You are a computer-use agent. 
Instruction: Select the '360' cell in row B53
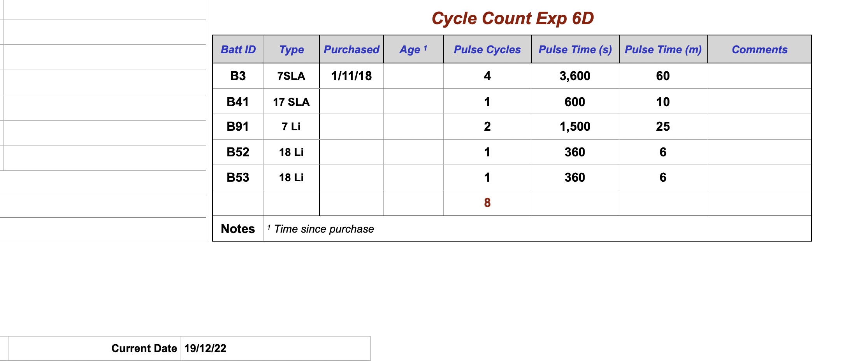pos(575,177)
